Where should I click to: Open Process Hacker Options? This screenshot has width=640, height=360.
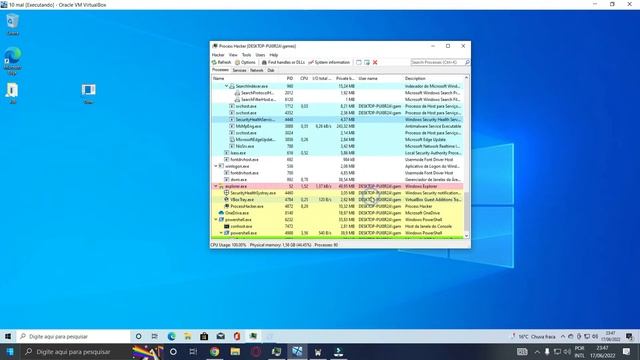[x=245, y=62]
